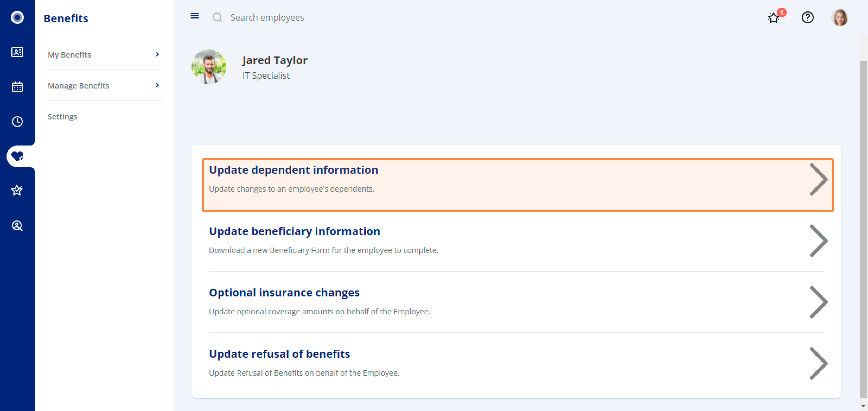The width and height of the screenshot is (868, 411).
Task: Open the user account avatar
Action: click(x=839, y=17)
